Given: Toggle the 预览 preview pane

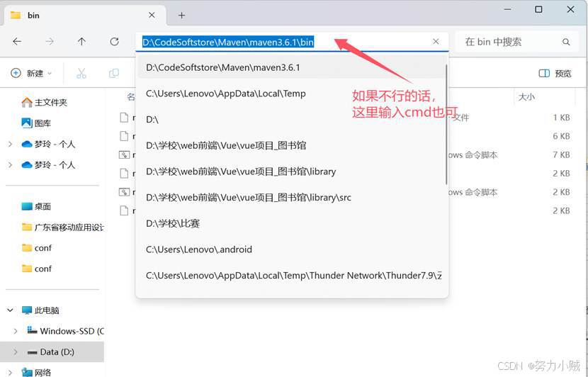Looking at the screenshot, I should point(555,73).
